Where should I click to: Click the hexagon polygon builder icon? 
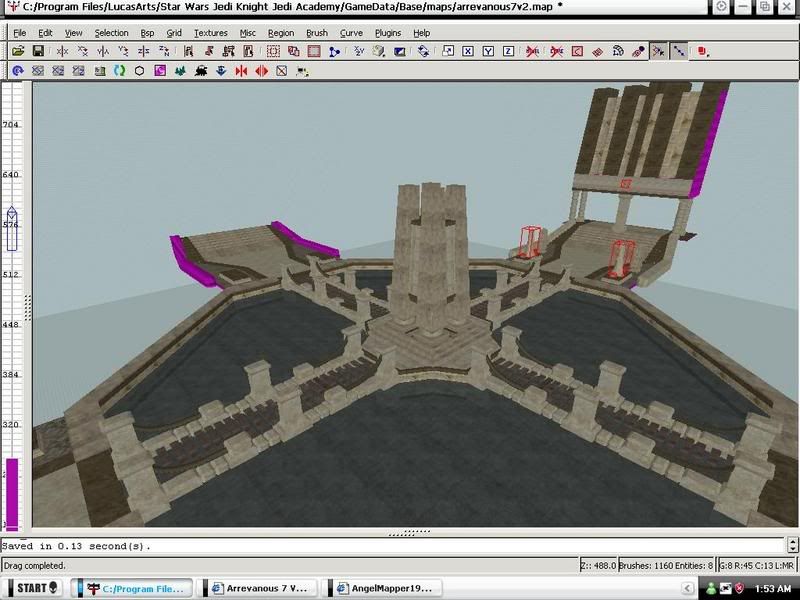[x=139, y=71]
